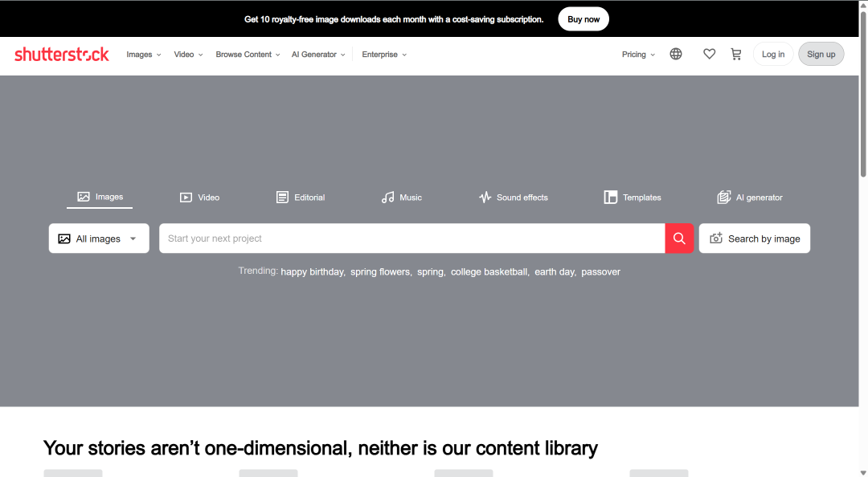
Task: Click the picture icon in All images dropdown
Action: tap(64, 238)
